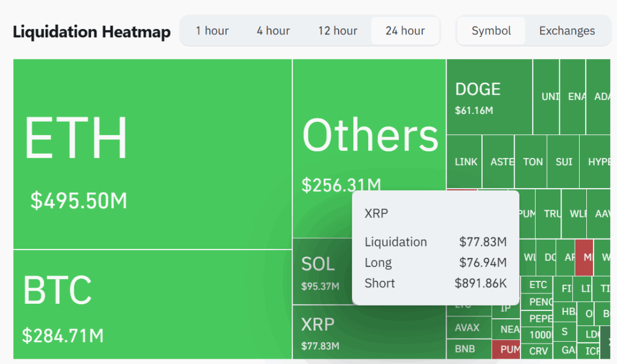Viewport: 617px width, 364px height.
Task: Select the 24 hour timeframe tab
Action: point(405,31)
